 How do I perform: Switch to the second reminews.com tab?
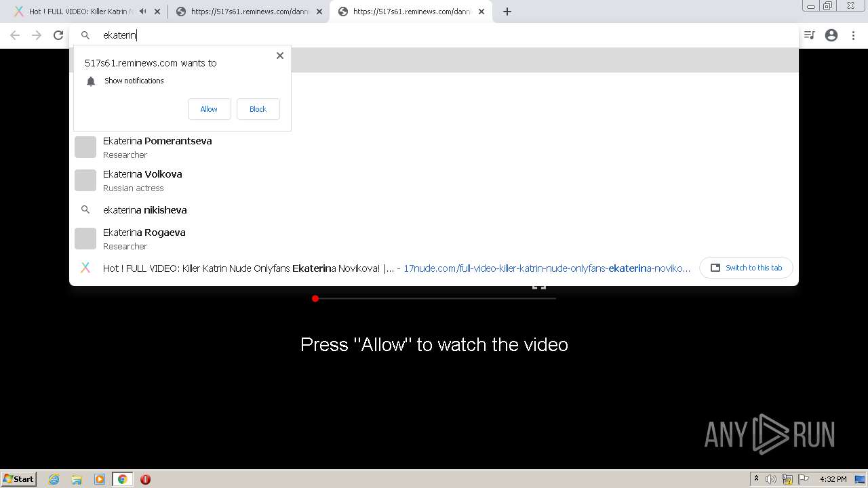coord(250,12)
